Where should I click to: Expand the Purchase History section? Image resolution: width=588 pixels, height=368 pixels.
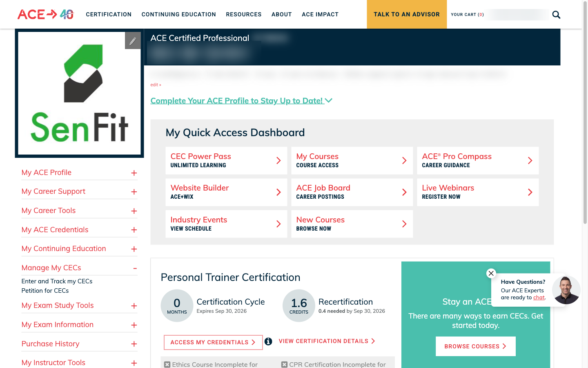[x=134, y=344]
